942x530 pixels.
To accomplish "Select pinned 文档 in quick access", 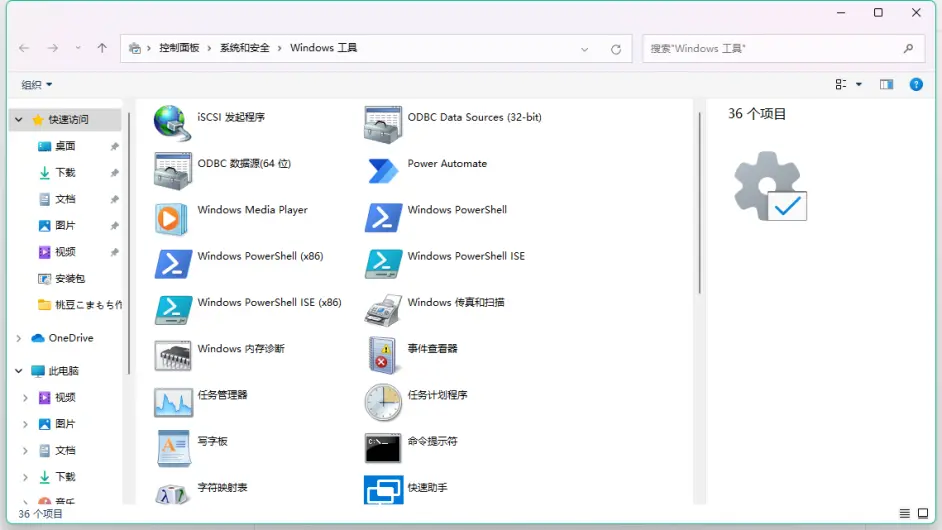I will point(65,199).
